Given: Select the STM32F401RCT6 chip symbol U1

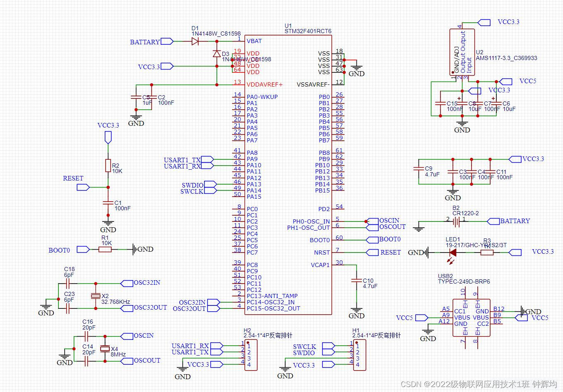Looking at the screenshot, I should pos(289,174).
